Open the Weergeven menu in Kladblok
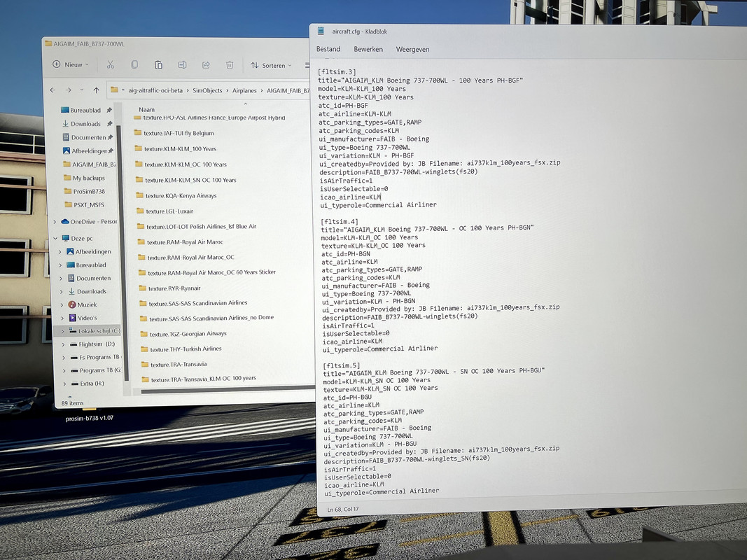The width and height of the screenshot is (747, 560). [412, 50]
